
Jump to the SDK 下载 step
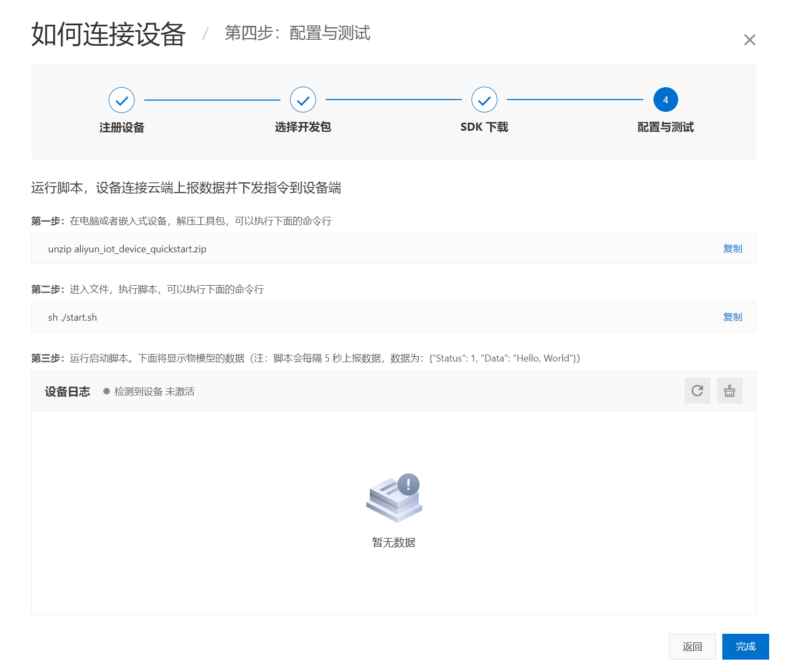coord(484,127)
